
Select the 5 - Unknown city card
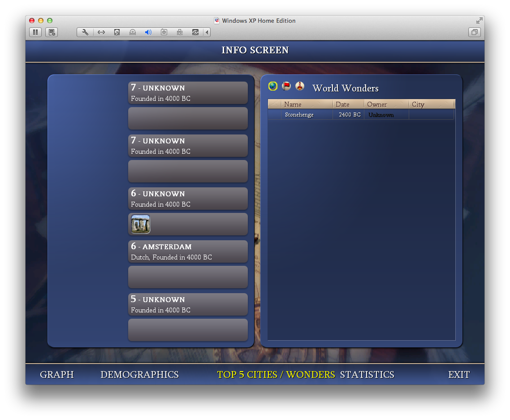coord(188,304)
